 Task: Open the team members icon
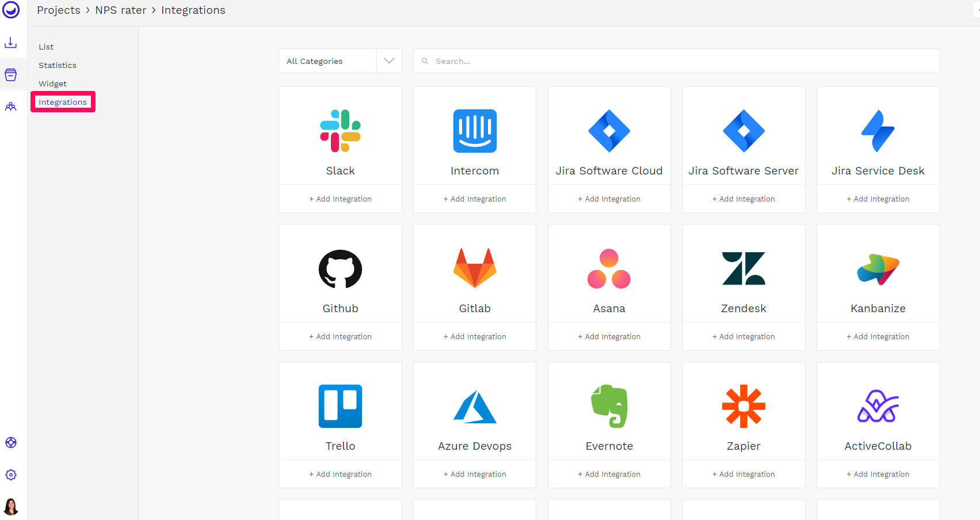(11, 107)
